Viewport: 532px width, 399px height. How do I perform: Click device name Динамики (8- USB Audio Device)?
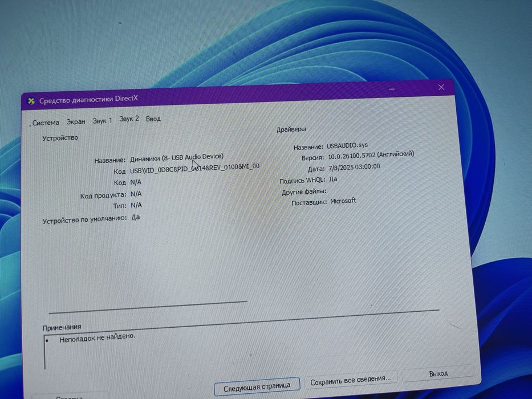pos(177,158)
